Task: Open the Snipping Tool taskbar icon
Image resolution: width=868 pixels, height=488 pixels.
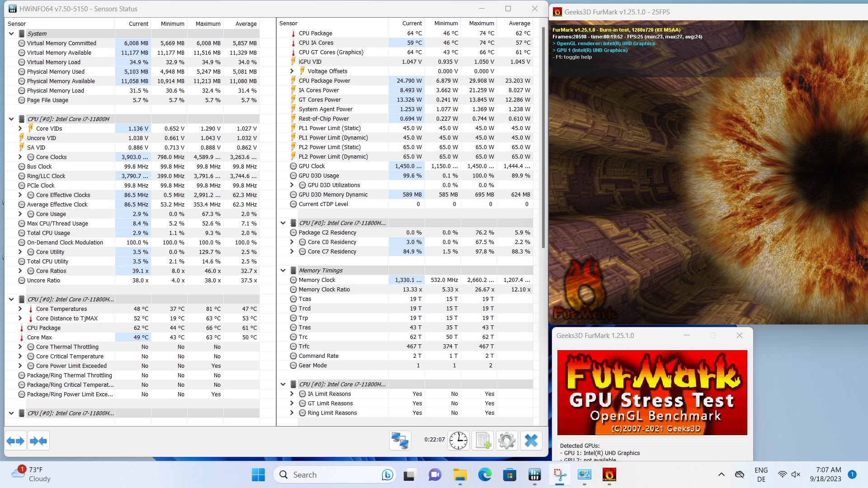Action: (x=560, y=475)
